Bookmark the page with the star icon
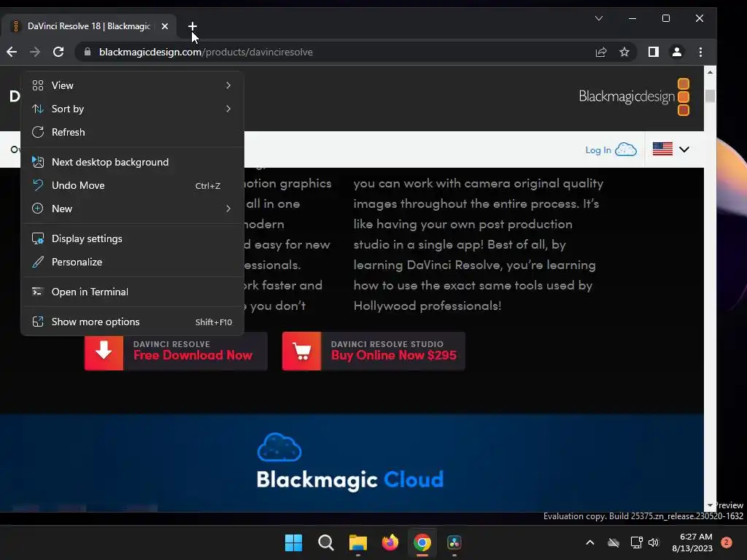Viewport: 747px width, 560px height. click(x=624, y=52)
